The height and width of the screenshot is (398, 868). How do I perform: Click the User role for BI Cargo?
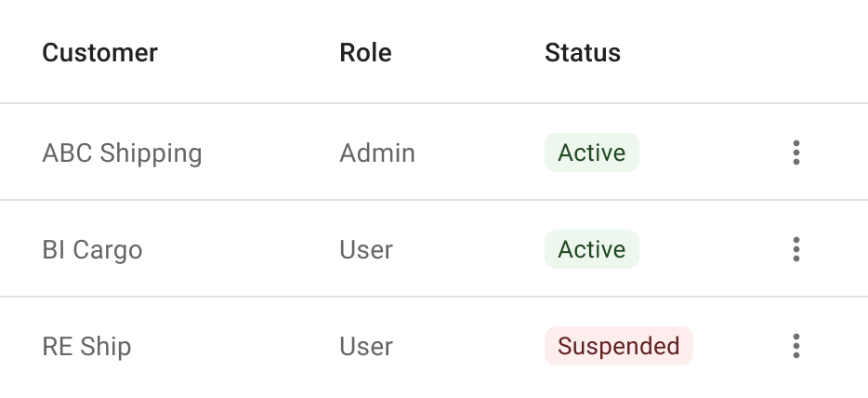(x=366, y=249)
